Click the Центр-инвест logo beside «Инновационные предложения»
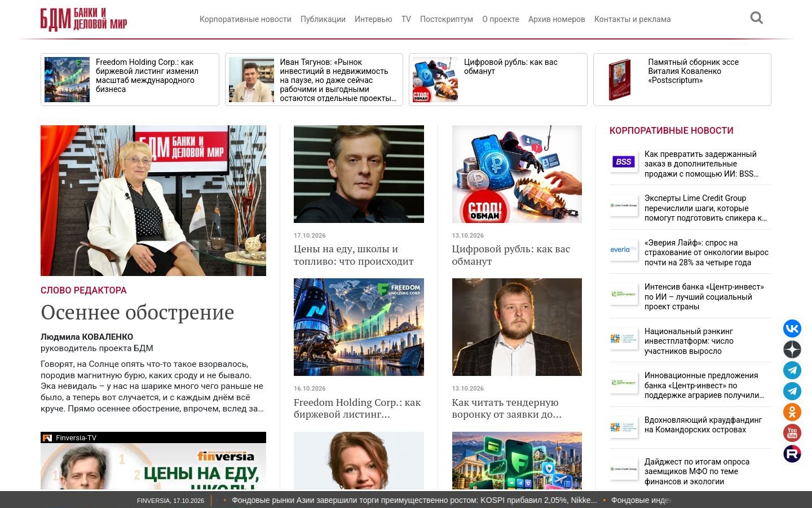Image resolution: width=812 pixels, height=508 pixels. click(x=624, y=383)
